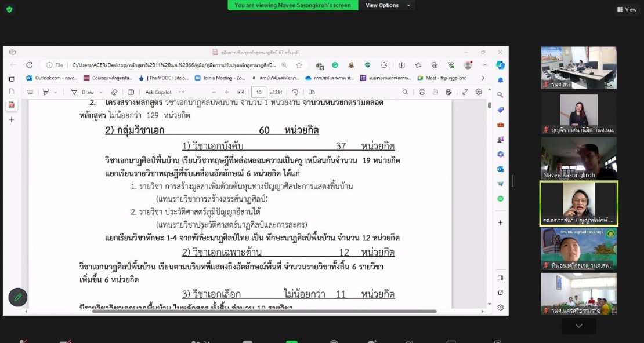Viewport: 644px width, 343px height.
Task: Open the Favorites list icon in toolbar
Action: tap(418, 65)
